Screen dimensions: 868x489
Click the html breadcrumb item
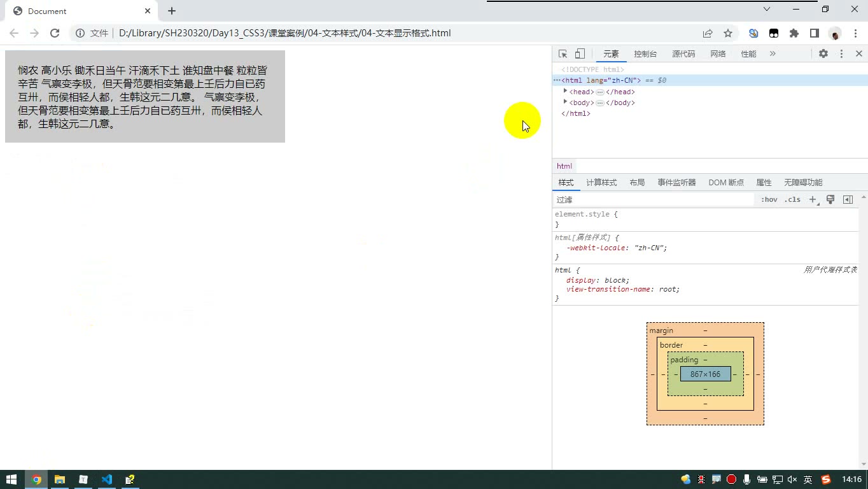[564, 166]
